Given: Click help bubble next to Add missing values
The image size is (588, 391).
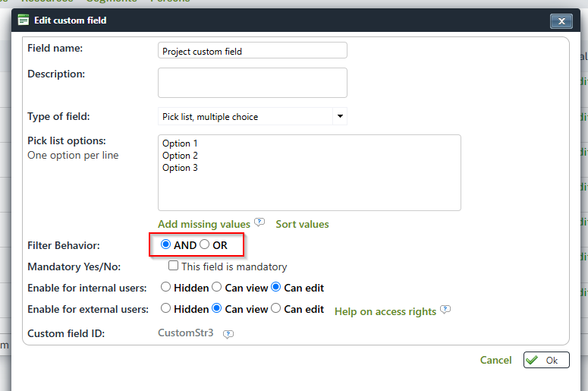Looking at the screenshot, I should (259, 222).
